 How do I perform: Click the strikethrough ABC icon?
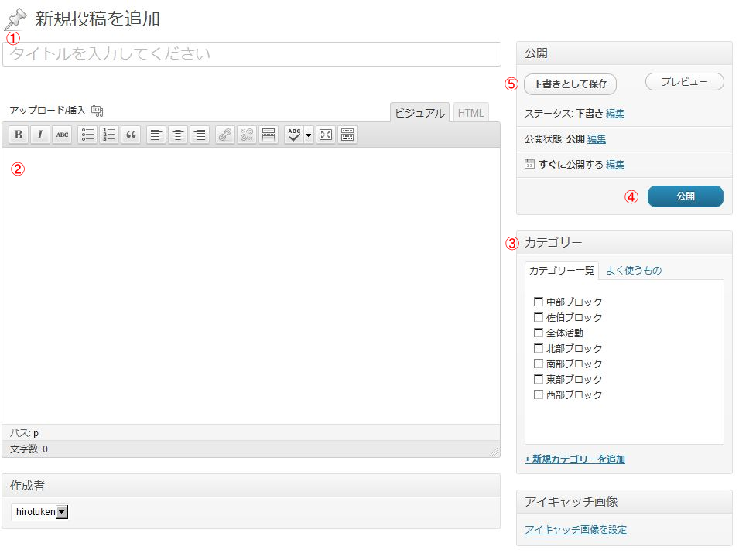62,135
